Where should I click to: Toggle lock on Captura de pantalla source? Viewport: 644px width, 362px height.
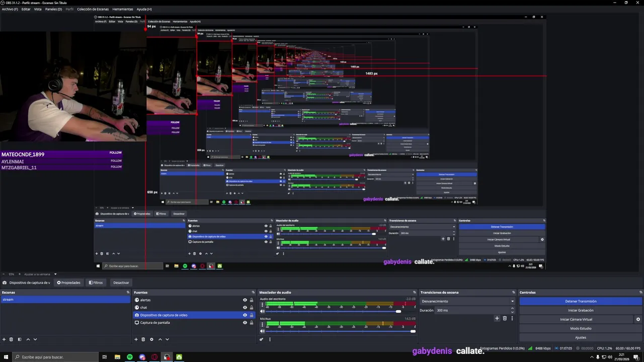[252, 323]
